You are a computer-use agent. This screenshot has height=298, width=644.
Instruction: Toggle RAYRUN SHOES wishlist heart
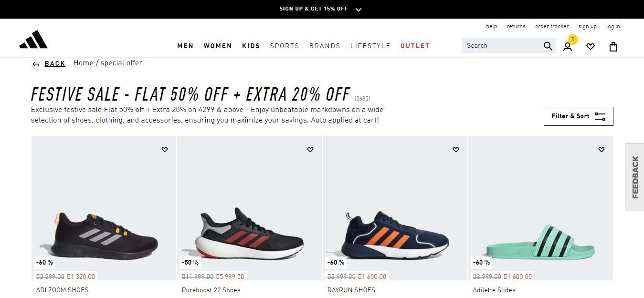pyautogui.click(x=456, y=149)
